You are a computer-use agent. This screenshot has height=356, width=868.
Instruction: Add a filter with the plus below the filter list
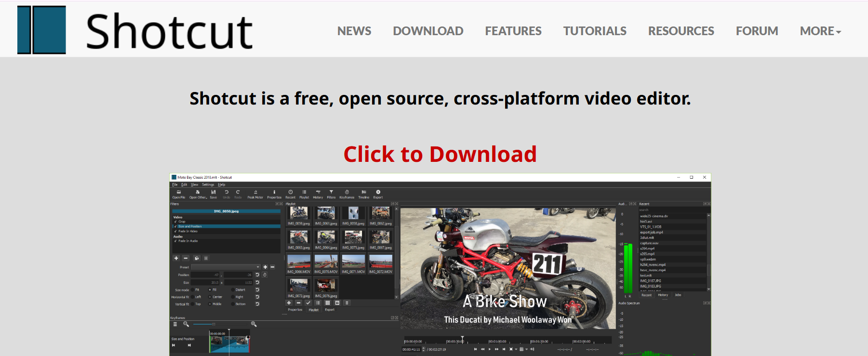(x=176, y=258)
